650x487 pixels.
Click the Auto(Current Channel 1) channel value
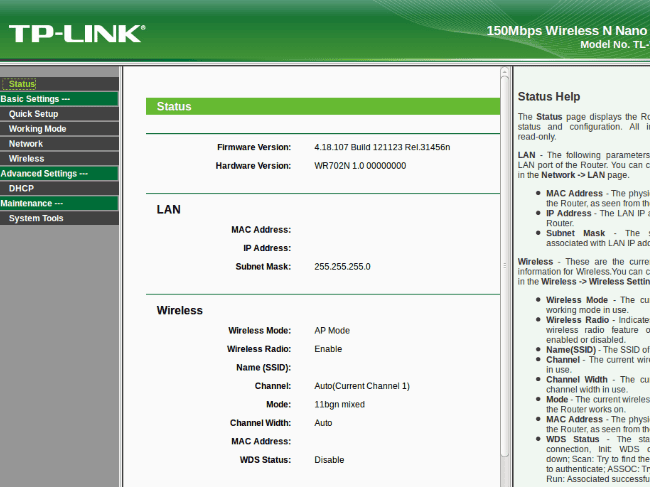[x=361, y=386]
